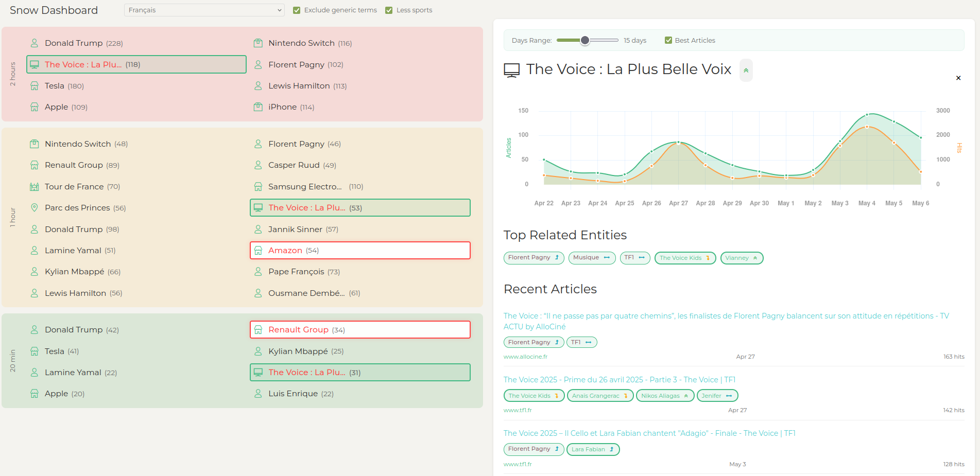Close the The Voice detail panel

pos(958,78)
